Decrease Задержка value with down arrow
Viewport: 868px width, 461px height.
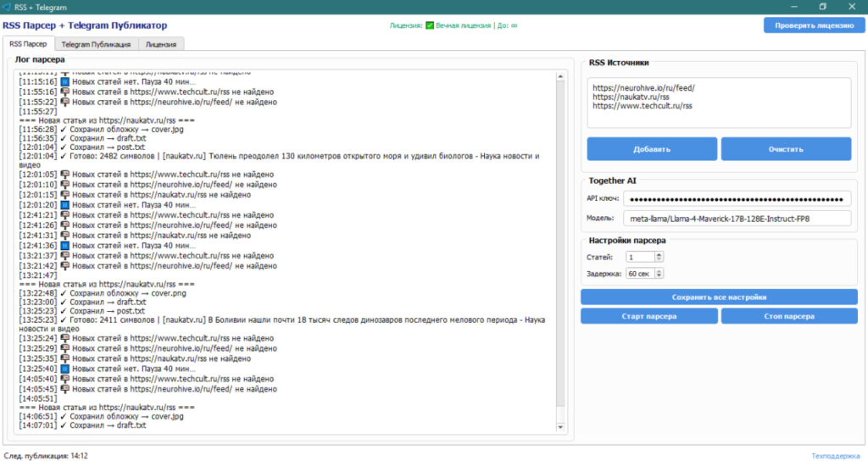(x=659, y=276)
